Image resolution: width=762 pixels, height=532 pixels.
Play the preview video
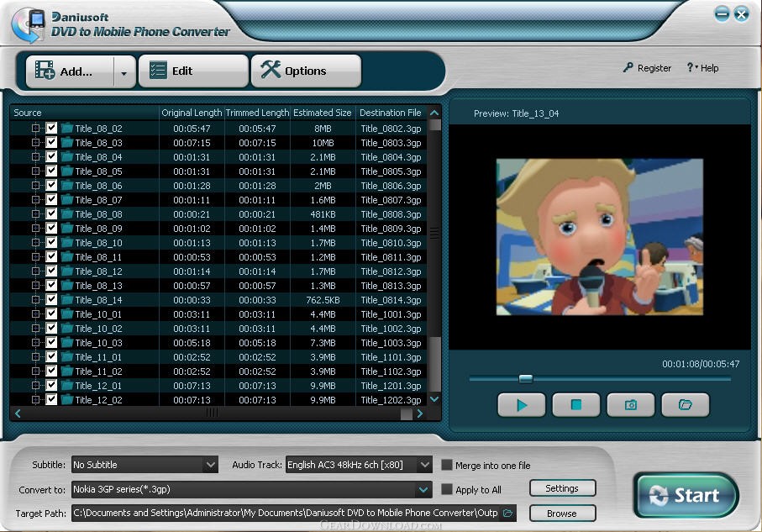(522, 405)
